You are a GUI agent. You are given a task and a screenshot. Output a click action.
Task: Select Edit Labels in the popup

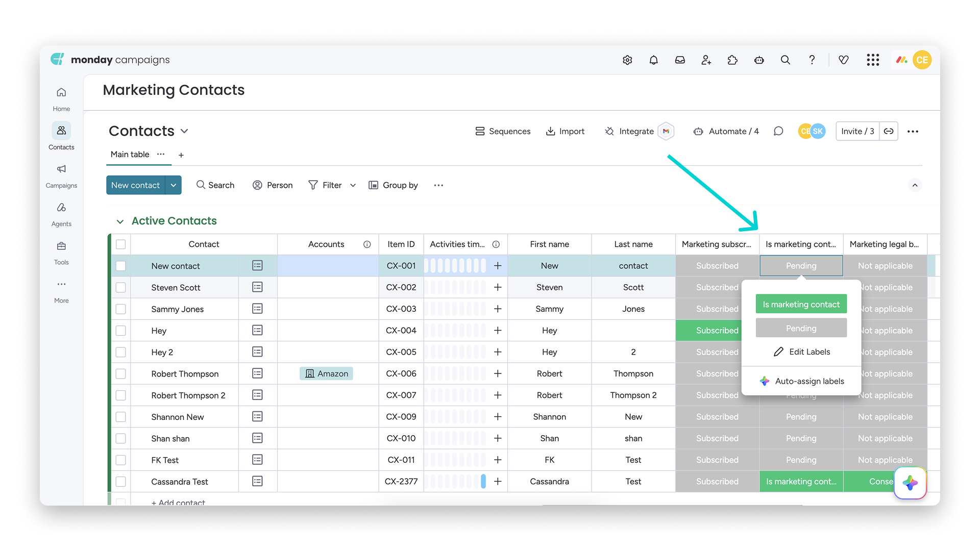tap(801, 352)
